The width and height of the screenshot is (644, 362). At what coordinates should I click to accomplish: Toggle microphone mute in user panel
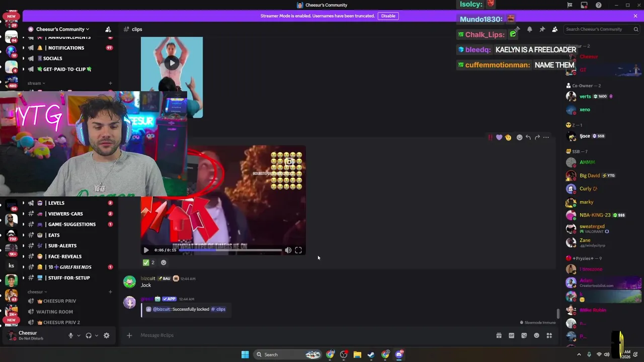pos(70,335)
